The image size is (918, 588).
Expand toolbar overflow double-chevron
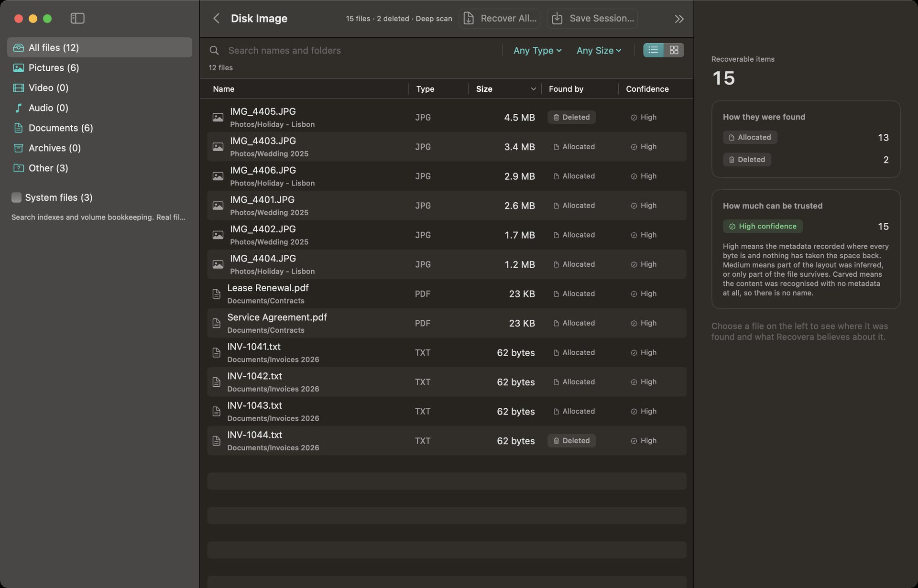click(x=679, y=19)
